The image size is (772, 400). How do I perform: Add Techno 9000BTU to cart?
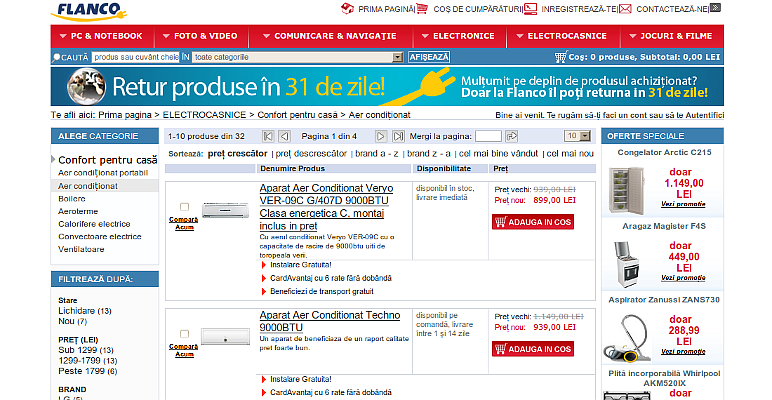click(x=533, y=349)
